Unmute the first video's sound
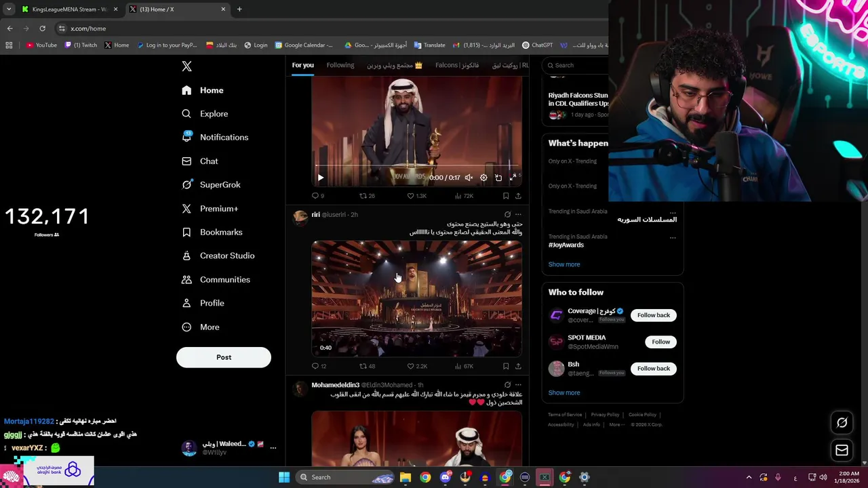This screenshot has width=868, height=488. pos(469,178)
